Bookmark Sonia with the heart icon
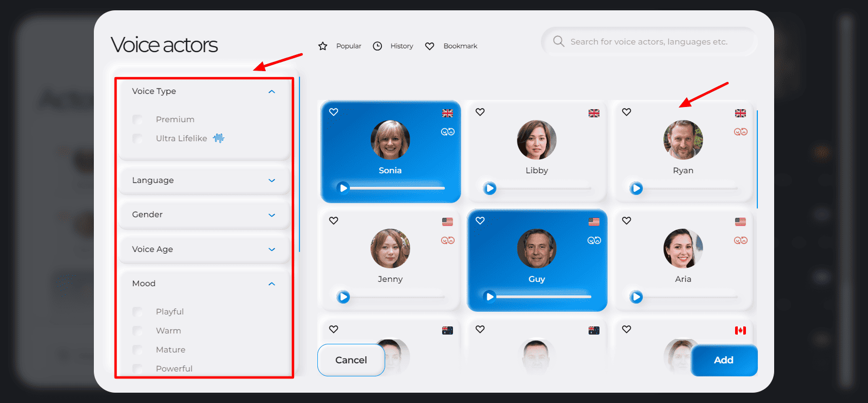 pyautogui.click(x=334, y=112)
